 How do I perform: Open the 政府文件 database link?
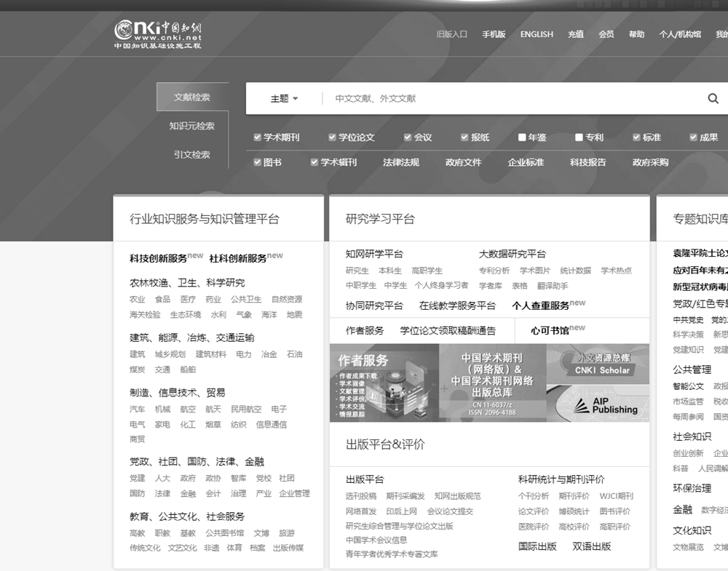(x=463, y=162)
